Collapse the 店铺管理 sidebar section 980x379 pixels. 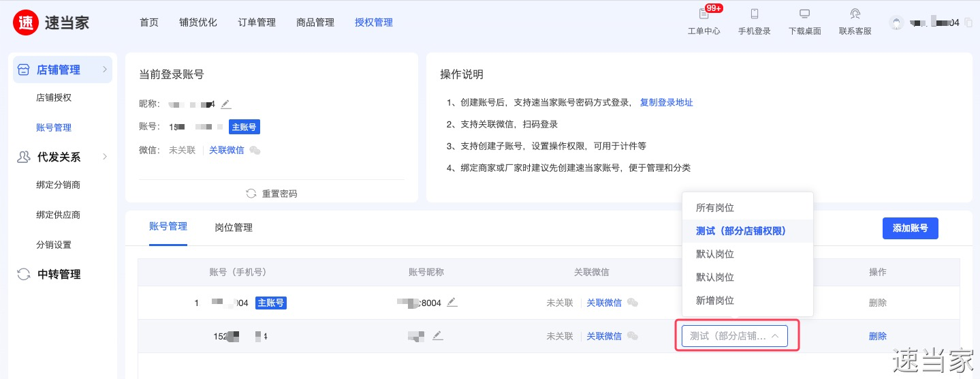[x=105, y=70]
